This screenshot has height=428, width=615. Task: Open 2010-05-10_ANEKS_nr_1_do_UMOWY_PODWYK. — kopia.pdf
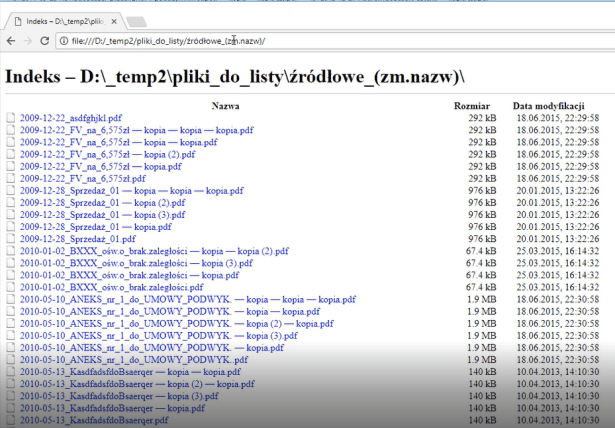coord(152,348)
